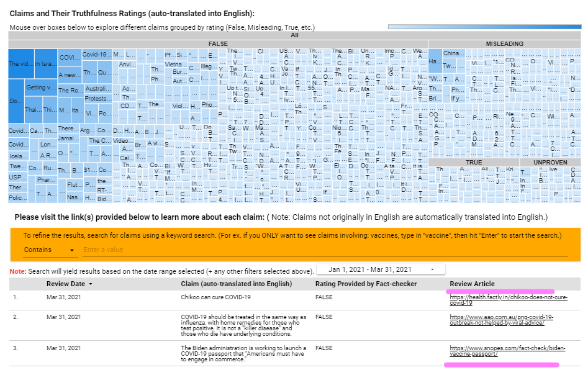The image size is (588, 370).
Task: Select the TRUE group header
Action: [x=473, y=162]
